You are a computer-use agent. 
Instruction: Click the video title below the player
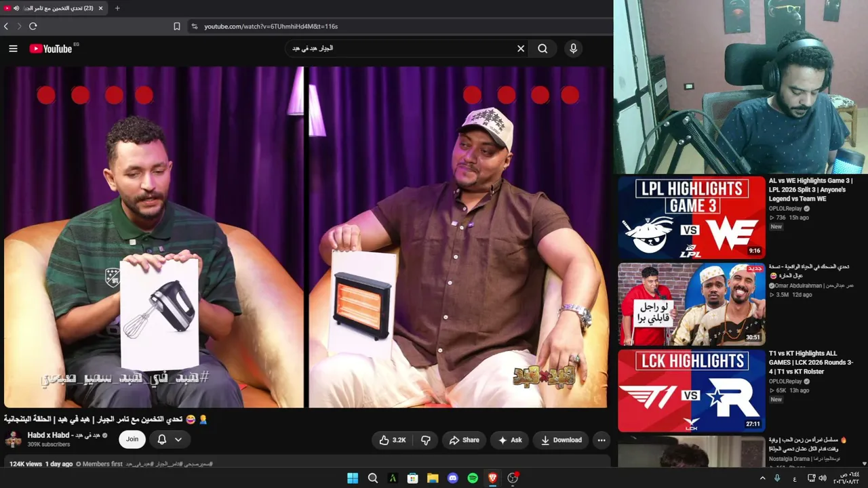point(106,420)
